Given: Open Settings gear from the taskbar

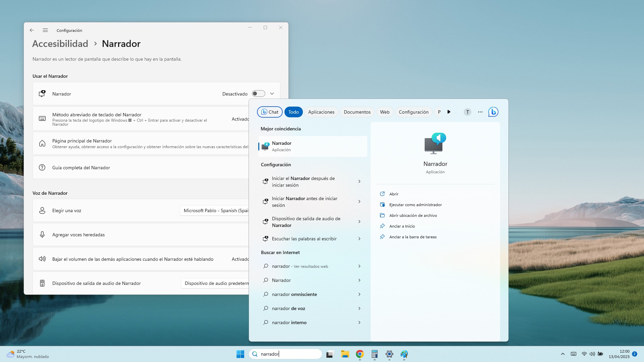Looking at the screenshot, I should (389, 354).
